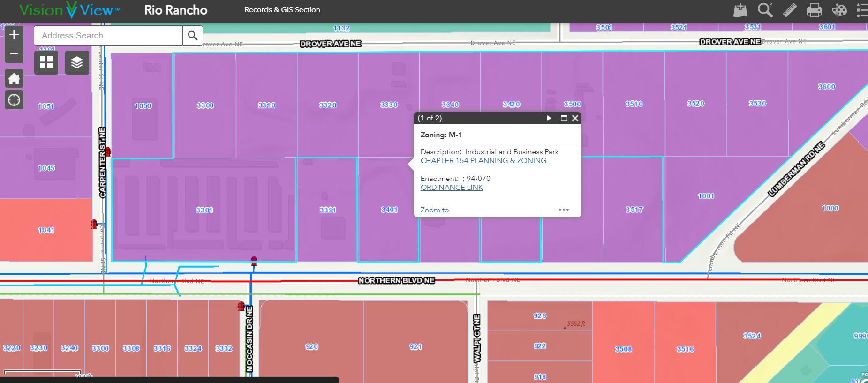868x383 pixels.
Task: Open the Add Data tool
Action: pos(740,10)
